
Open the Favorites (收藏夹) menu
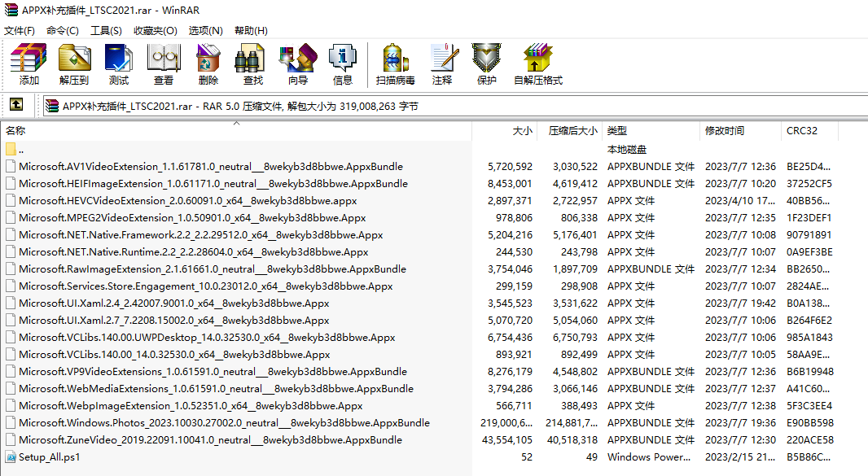156,30
